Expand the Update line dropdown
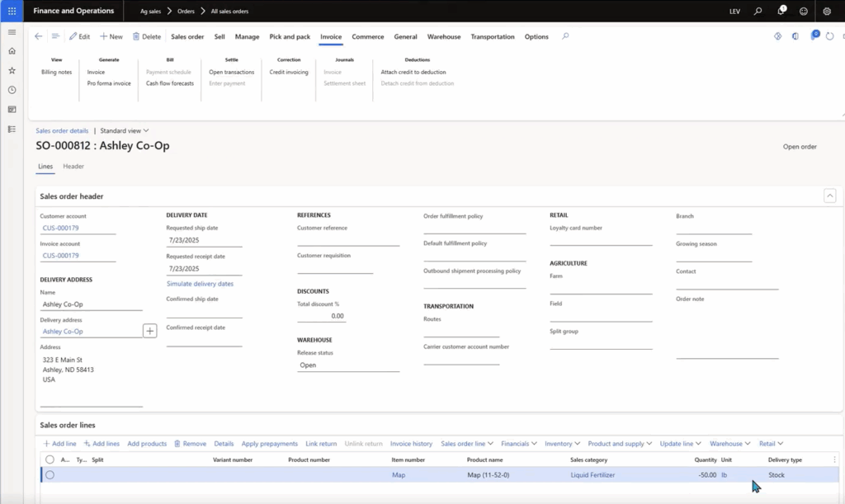The width and height of the screenshot is (845, 504). (680, 444)
